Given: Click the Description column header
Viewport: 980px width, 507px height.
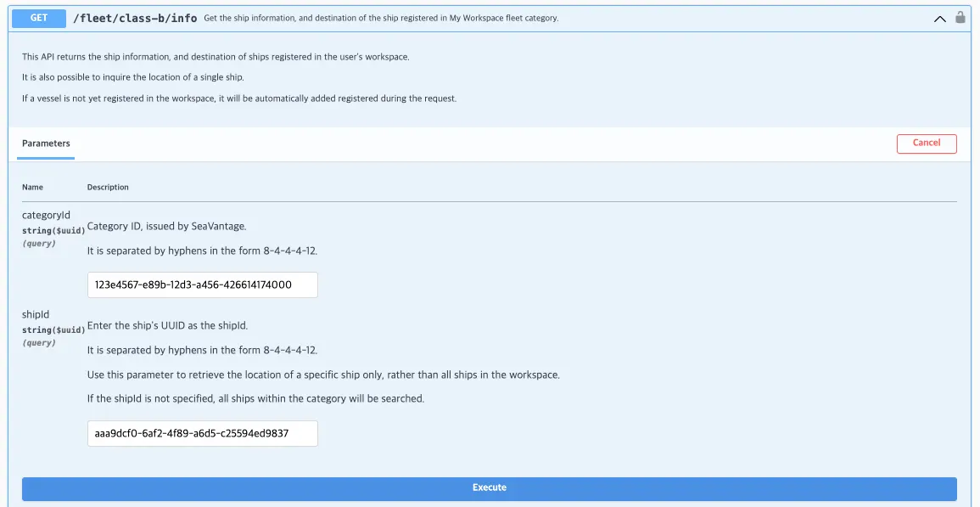Looking at the screenshot, I should [x=108, y=187].
